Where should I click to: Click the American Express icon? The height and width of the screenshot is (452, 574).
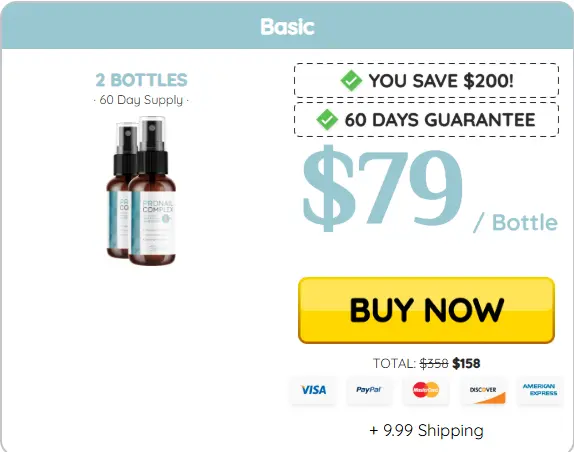coord(540,390)
